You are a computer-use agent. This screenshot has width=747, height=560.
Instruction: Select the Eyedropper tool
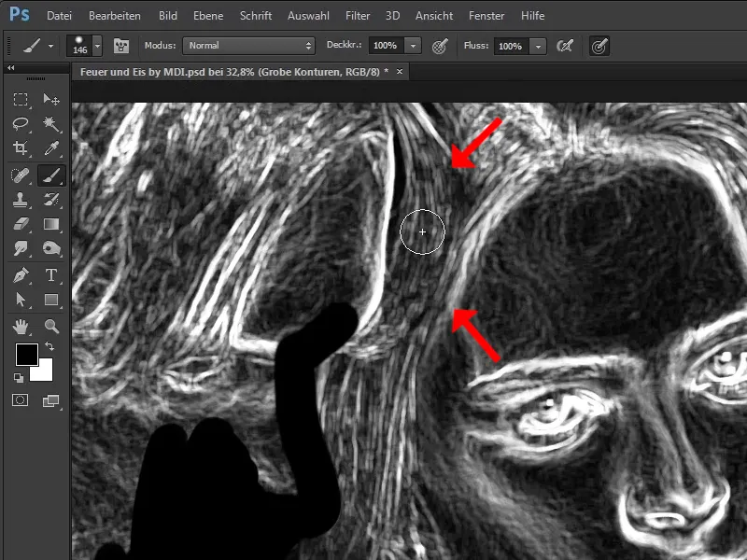coord(51,148)
